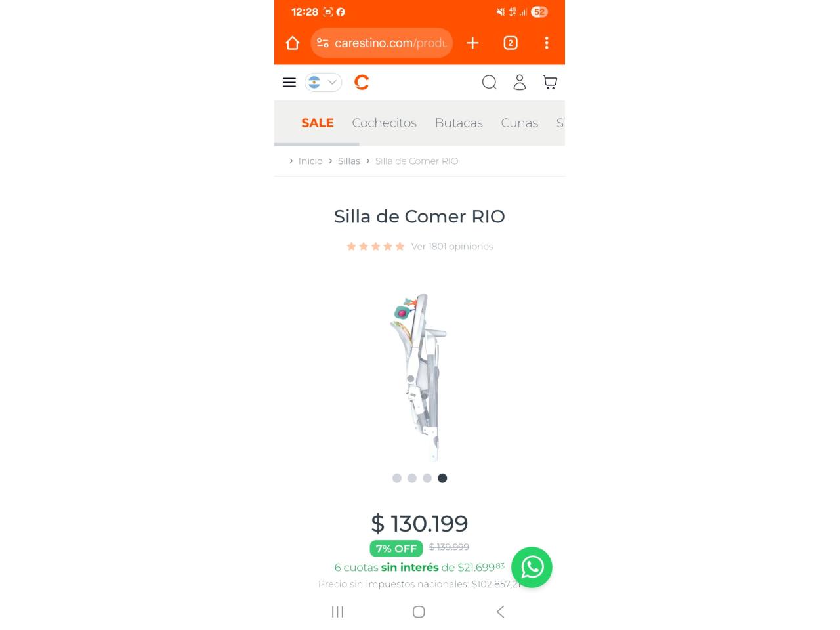Select the third carousel image dot
Viewport: 840px width, 630px height.
coord(427,478)
